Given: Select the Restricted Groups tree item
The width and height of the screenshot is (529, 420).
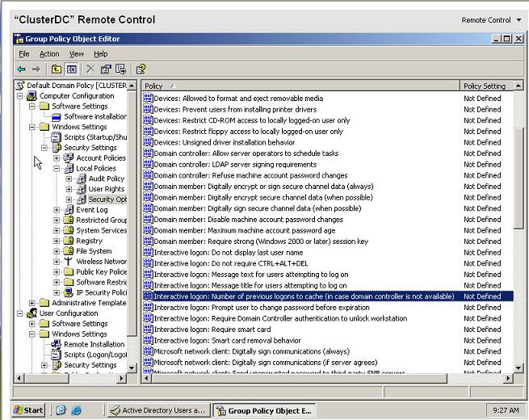Looking at the screenshot, I should (102, 220).
